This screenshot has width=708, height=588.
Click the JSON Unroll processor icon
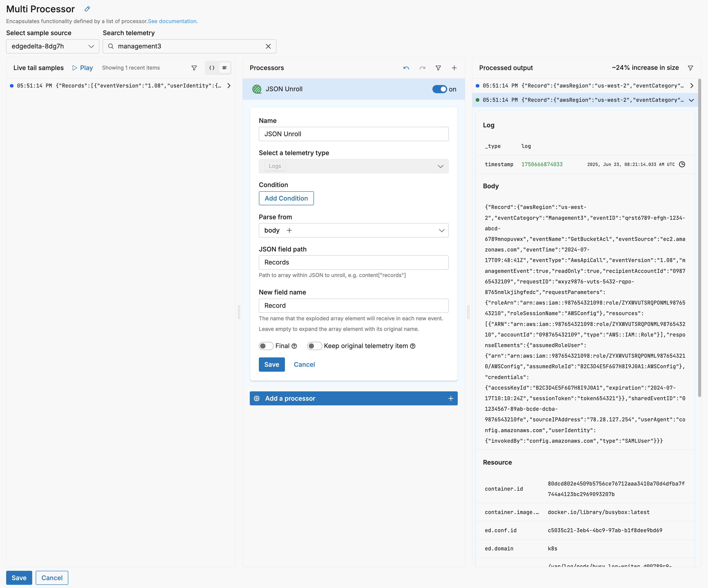(257, 89)
